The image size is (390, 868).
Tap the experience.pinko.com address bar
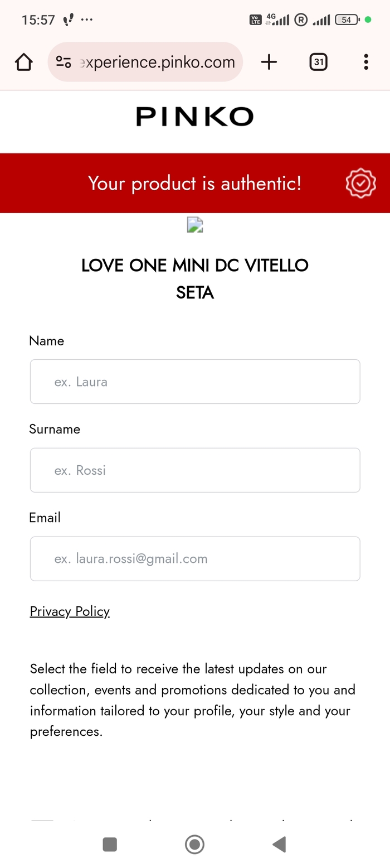[157, 62]
